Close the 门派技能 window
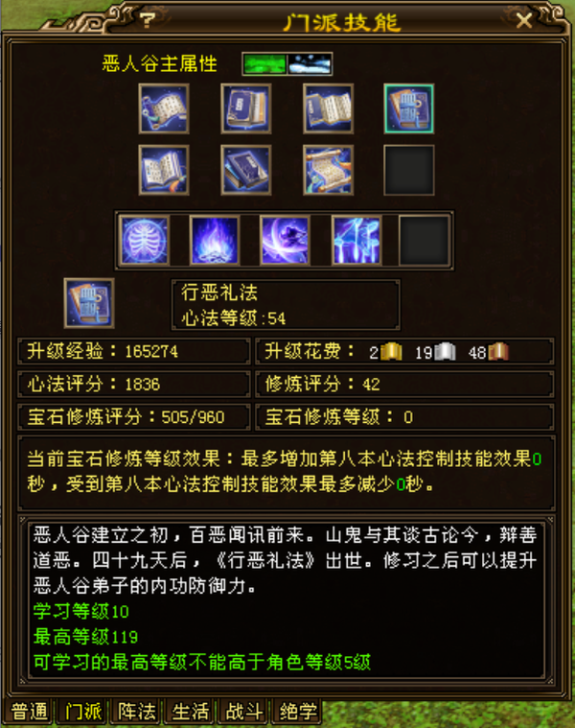Screen dimensions: 575x728 pos(524,20)
